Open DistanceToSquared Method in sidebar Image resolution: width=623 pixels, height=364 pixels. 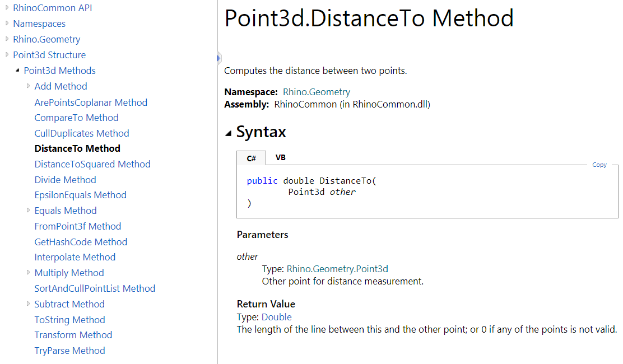(x=92, y=164)
